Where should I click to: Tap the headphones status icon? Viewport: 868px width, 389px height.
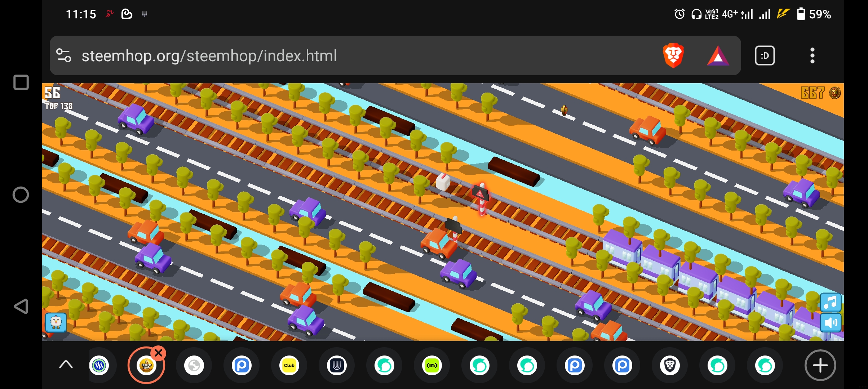pyautogui.click(x=696, y=14)
